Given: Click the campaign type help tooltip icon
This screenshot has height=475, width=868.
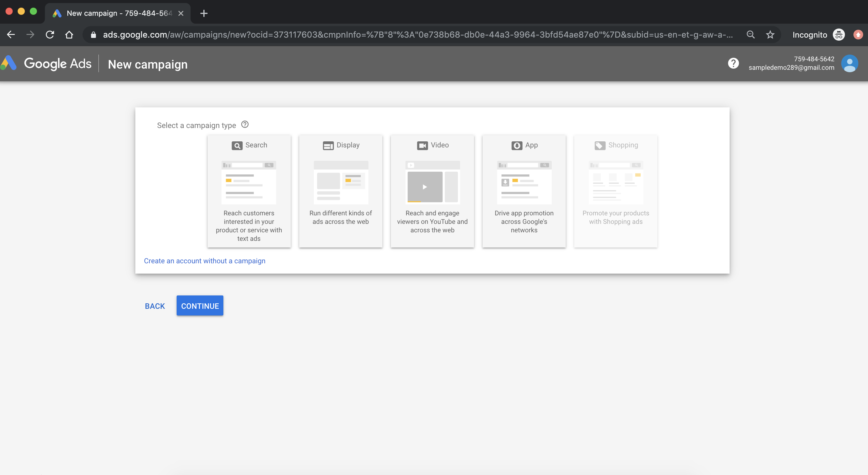Looking at the screenshot, I should click(245, 125).
